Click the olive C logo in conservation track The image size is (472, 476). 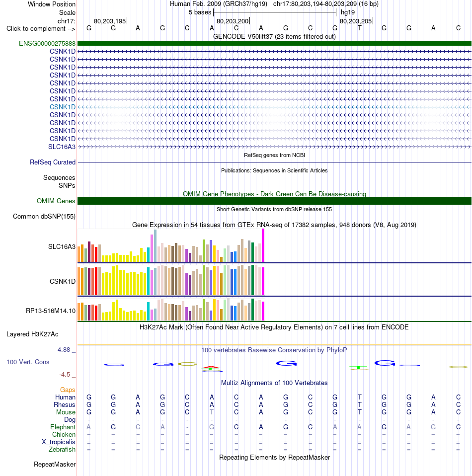[x=187, y=364]
